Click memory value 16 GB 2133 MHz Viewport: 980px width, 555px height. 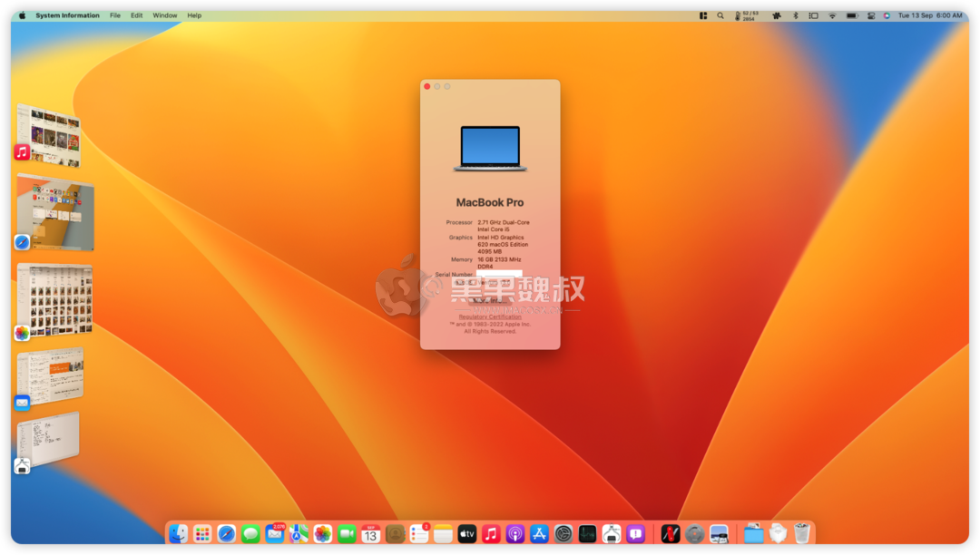(x=499, y=259)
